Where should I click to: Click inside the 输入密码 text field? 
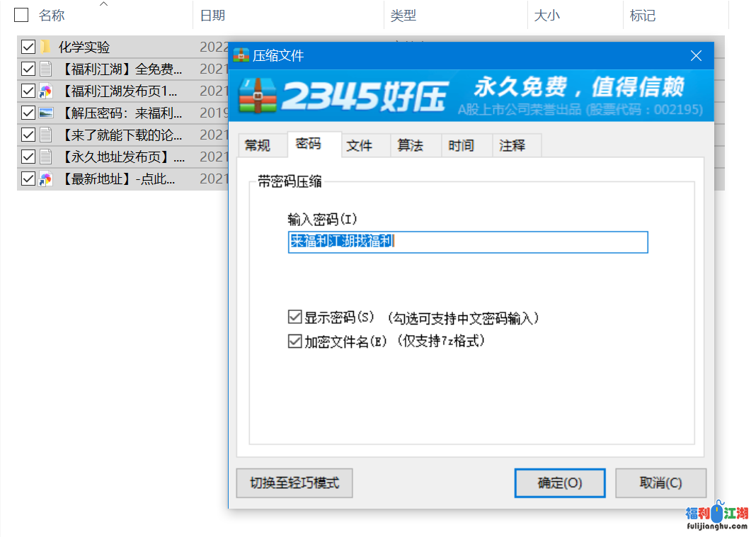click(467, 242)
